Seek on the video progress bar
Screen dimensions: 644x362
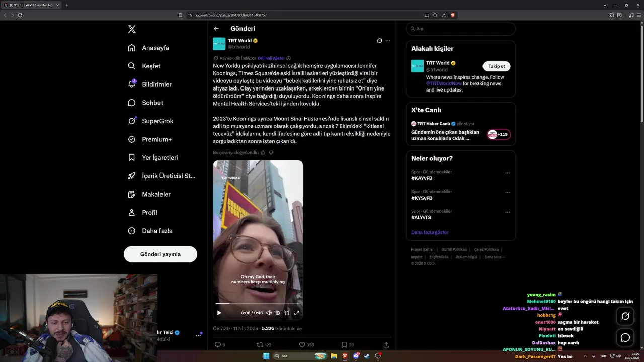pos(258,304)
